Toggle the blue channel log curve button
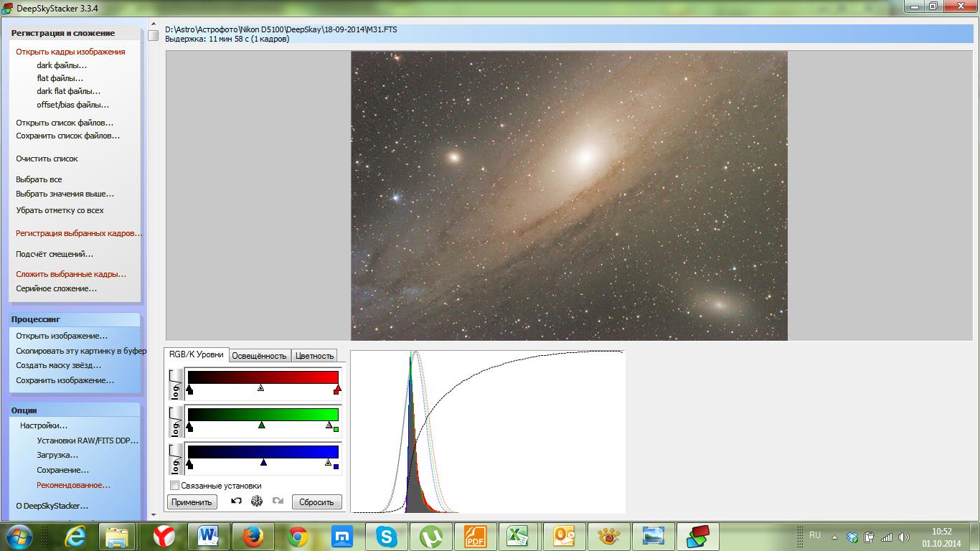980x551 pixels. pyautogui.click(x=176, y=459)
